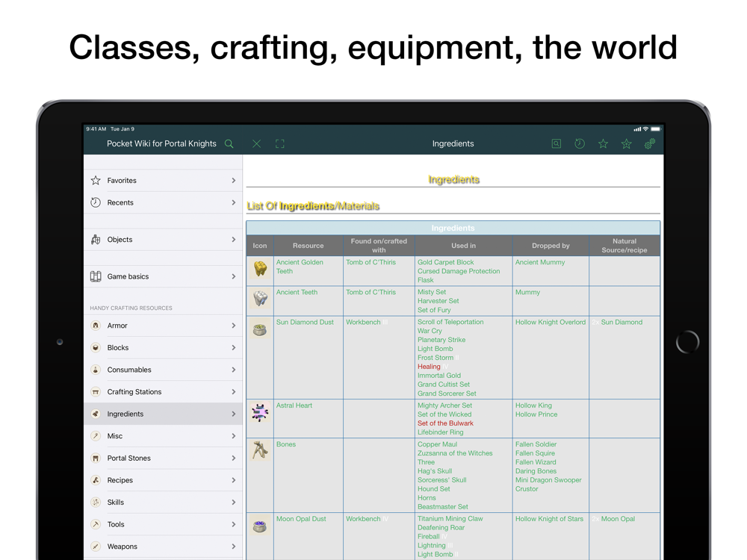Viewport: 747px width, 560px height.
Task: Click the Objects icon in the sidebar
Action: pyautogui.click(x=96, y=240)
